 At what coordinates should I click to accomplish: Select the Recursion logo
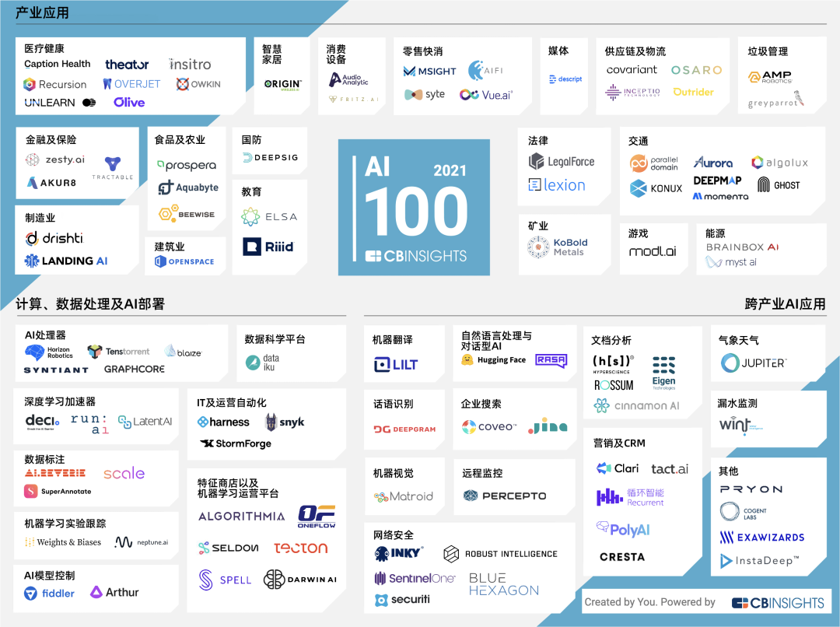pos(54,84)
